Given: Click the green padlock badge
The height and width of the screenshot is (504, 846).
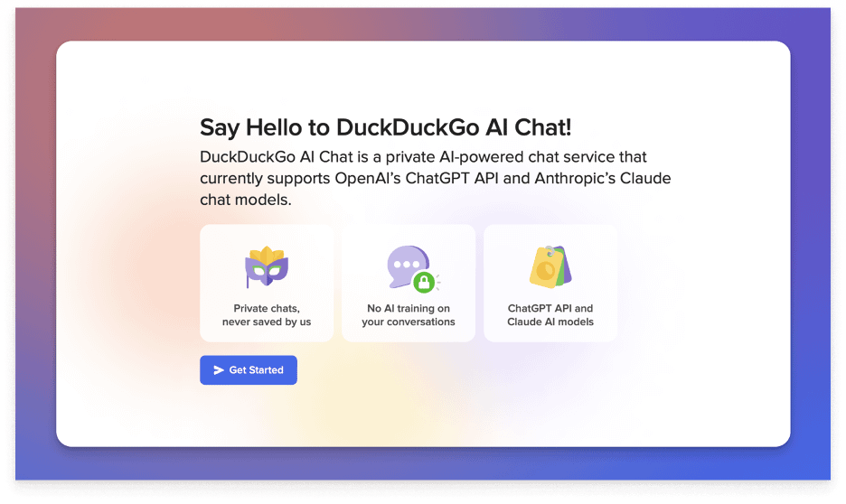Looking at the screenshot, I should point(424,282).
